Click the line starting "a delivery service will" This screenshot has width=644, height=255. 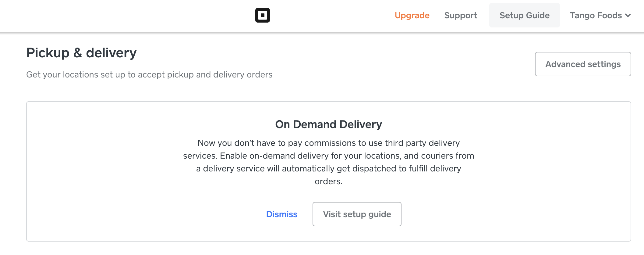[328, 169]
